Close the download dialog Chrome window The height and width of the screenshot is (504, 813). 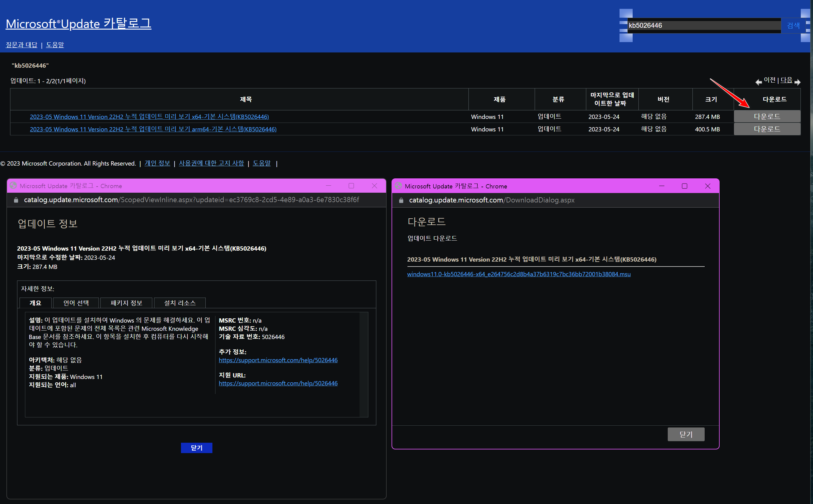click(708, 186)
